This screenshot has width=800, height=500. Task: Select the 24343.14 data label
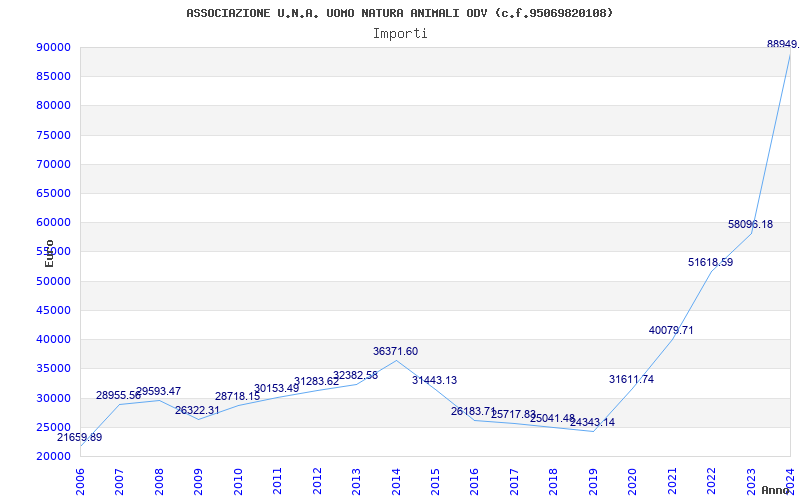[x=592, y=422]
